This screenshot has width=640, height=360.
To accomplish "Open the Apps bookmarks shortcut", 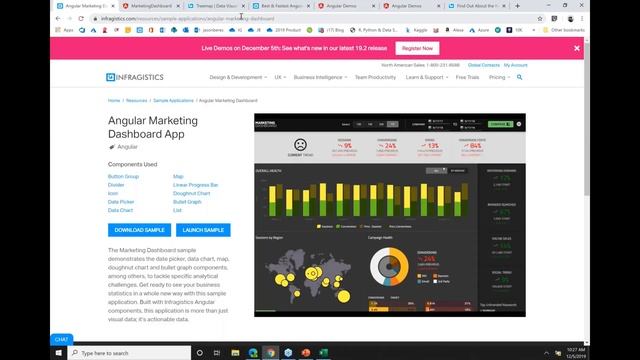I will coord(64,30).
